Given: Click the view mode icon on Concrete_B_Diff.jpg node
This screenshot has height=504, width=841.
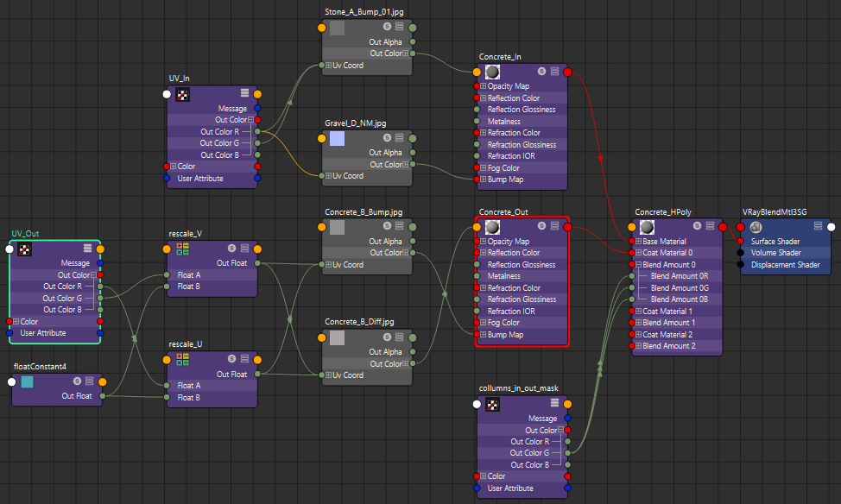Looking at the screenshot, I should click(400, 337).
